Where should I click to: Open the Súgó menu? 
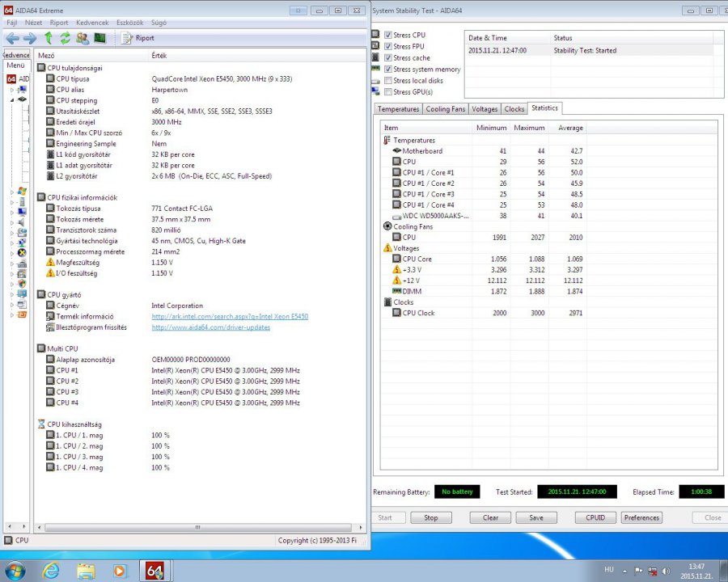coord(159,23)
